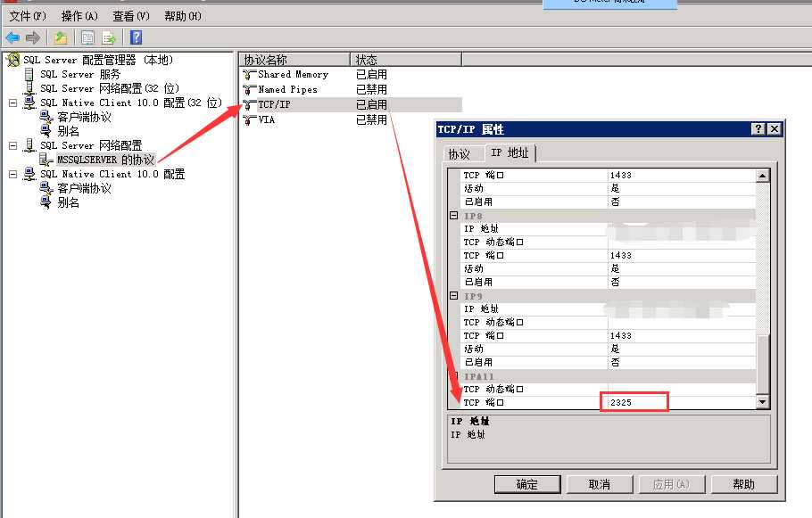
Task: Open the 文件(F) menu
Action: coord(28,16)
